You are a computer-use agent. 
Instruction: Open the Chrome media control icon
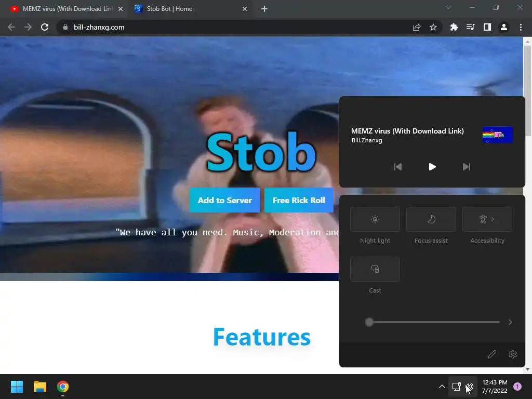pos(471,27)
